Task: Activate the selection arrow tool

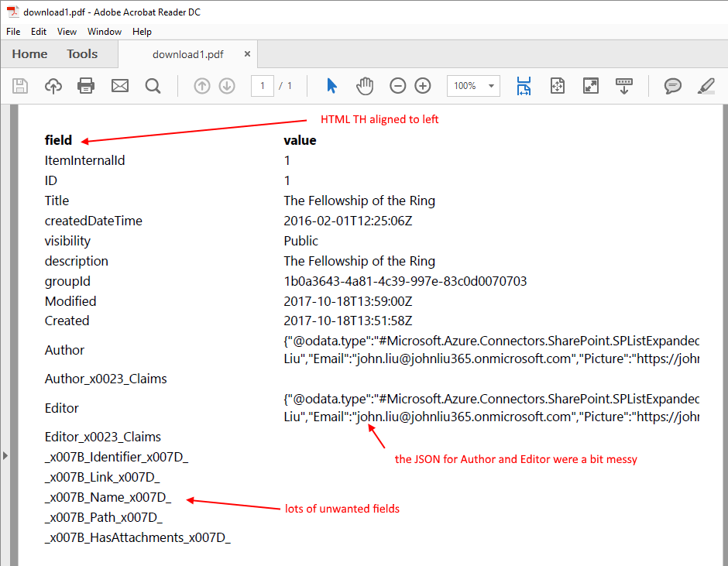Action: click(x=331, y=86)
